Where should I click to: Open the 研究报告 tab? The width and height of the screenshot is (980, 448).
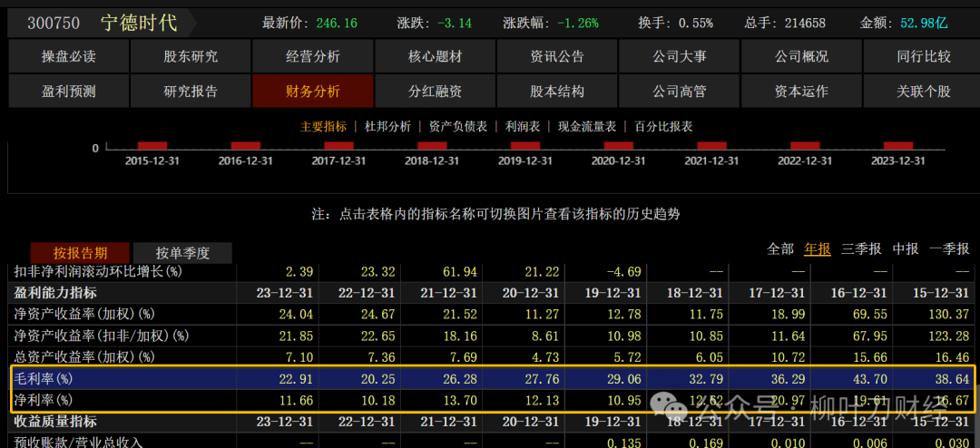(x=191, y=92)
